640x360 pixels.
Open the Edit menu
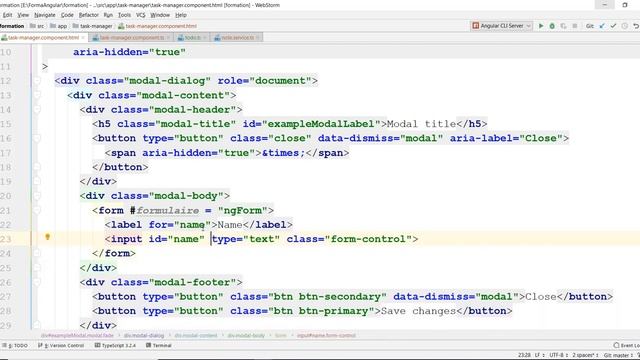pyautogui.click(x=7, y=15)
